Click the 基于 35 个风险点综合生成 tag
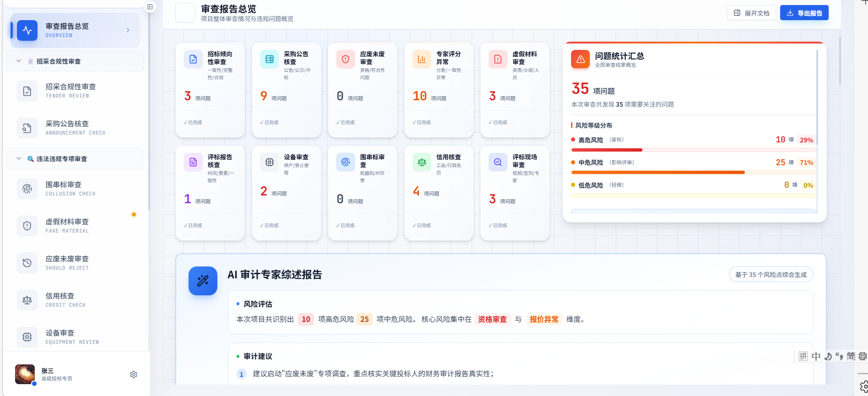Image resolution: width=868 pixels, height=396 pixels. pyautogui.click(x=771, y=275)
